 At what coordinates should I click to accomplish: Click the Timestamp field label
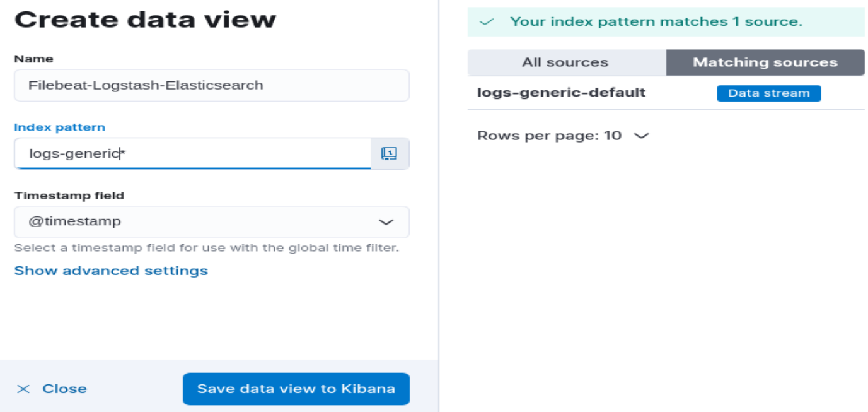pyautogui.click(x=69, y=196)
